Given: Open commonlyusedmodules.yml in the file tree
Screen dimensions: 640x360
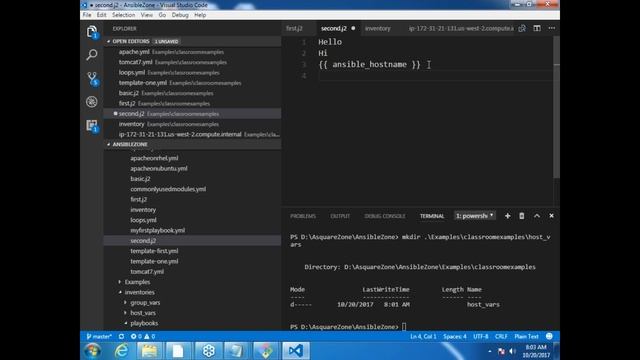Looking at the screenshot, I should tap(193, 189).
